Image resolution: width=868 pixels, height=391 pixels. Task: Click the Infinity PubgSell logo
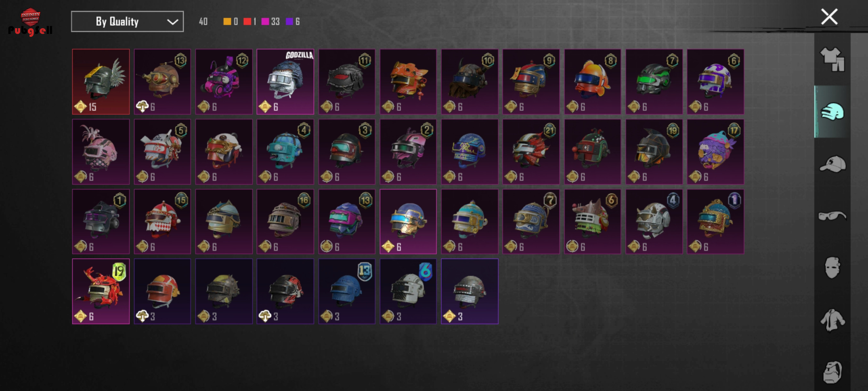coord(30,21)
